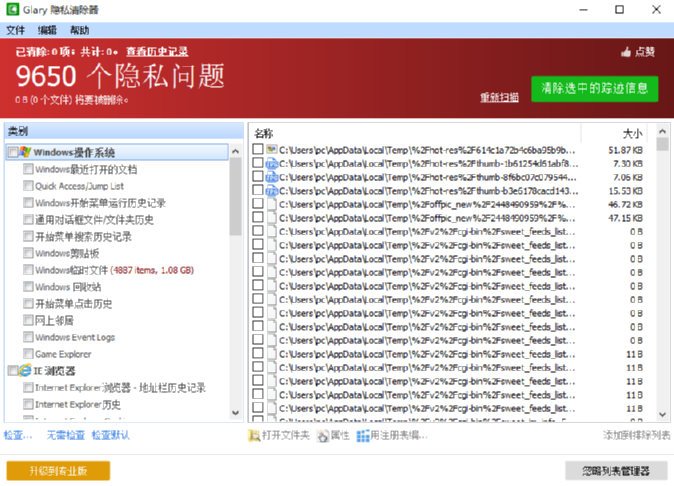The image size is (674, 486).
Task: Click the Glary app logo icon
Action: [12, 9]
